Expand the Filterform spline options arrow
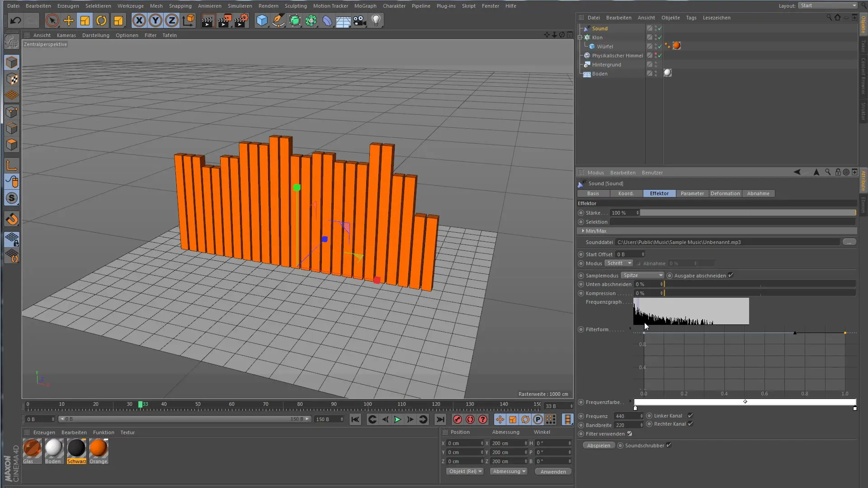868x488 pixels. pos(630,329)
